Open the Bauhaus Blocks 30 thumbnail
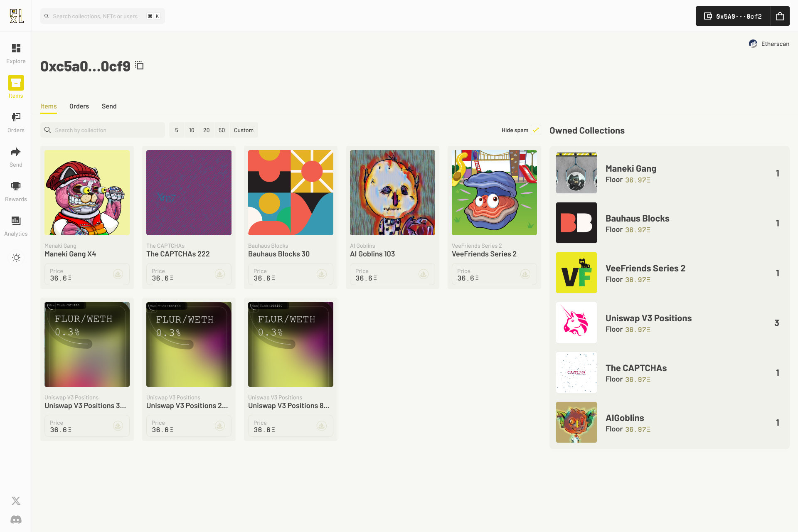Screen dimensions: 798x532 point(291,192)
